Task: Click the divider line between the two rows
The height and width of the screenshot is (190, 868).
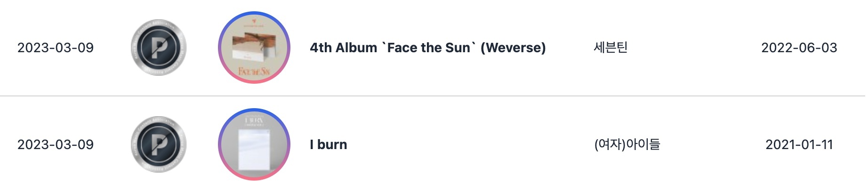Action: click(x=434, y=96)
